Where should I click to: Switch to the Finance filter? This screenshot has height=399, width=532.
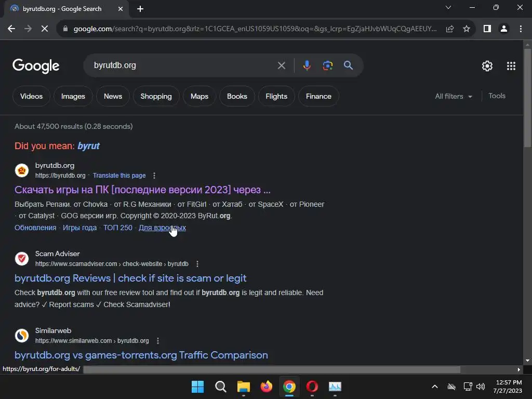click(x=318, y=96)
